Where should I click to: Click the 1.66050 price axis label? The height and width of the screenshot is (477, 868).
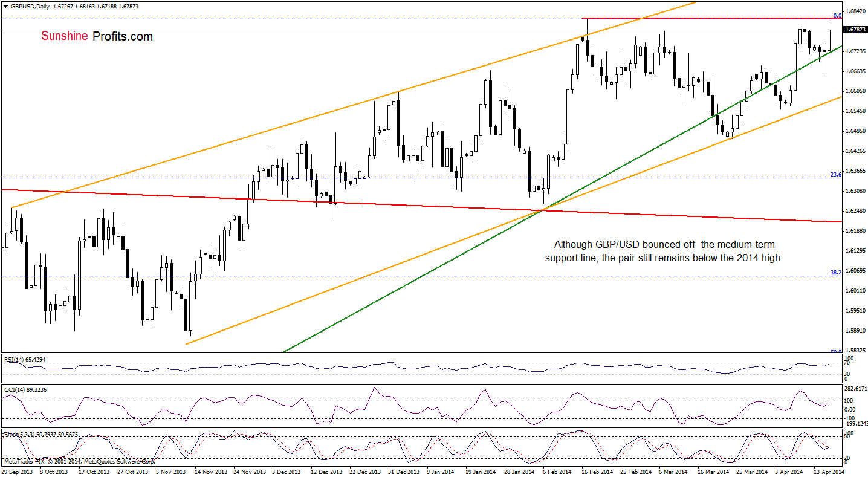click(855, 92)
